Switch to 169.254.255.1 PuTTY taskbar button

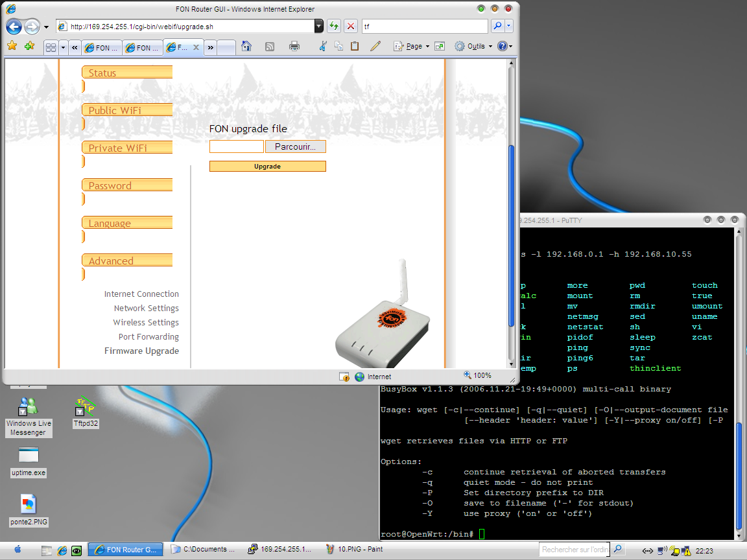(280, 549)
